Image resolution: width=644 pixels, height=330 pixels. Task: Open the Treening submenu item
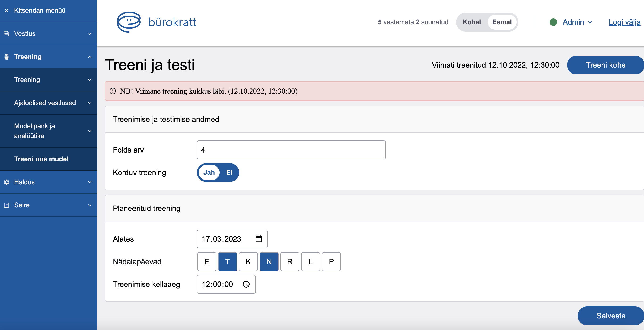[x=48, y=80]
